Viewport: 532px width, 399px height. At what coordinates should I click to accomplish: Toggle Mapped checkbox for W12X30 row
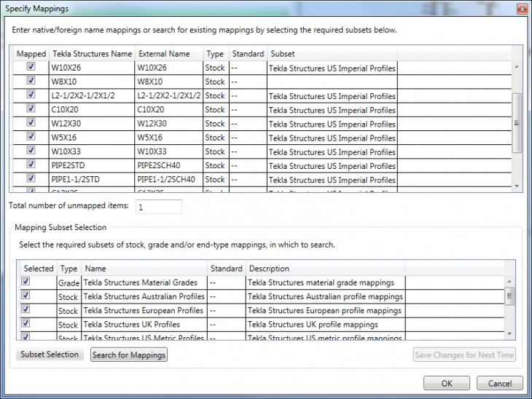pyautogui.click(x=31, y=122)
